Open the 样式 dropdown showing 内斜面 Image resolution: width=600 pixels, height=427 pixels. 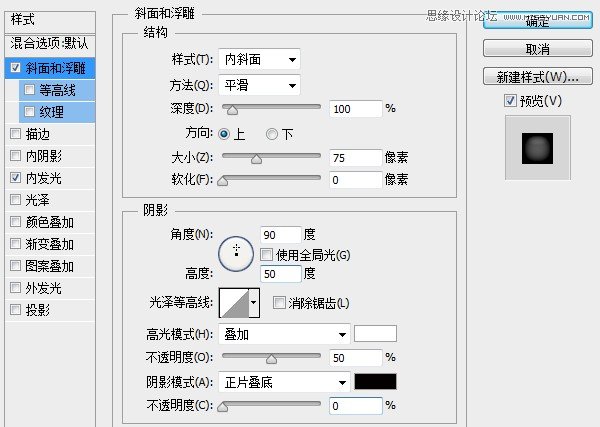(x=259, y=59)
